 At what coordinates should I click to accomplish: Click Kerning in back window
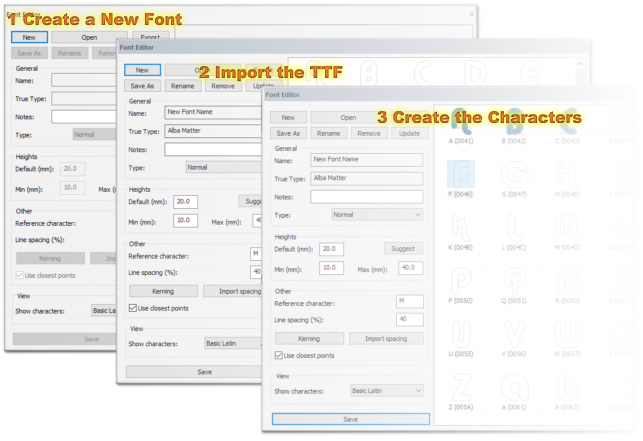click(50, 258)
